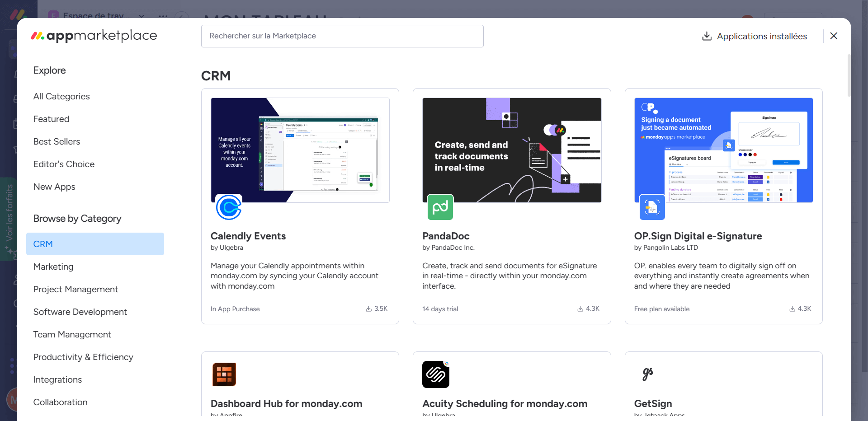Show All Categories in Explore
Image resolution: width=868 pixels, height=421 pixels.
[x=61, y=96]
